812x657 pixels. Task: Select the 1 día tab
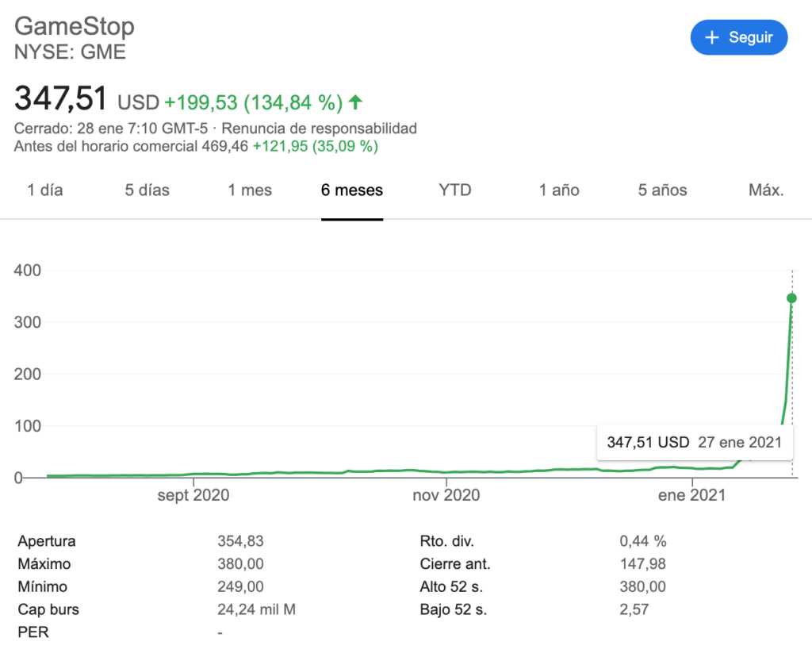45,190
